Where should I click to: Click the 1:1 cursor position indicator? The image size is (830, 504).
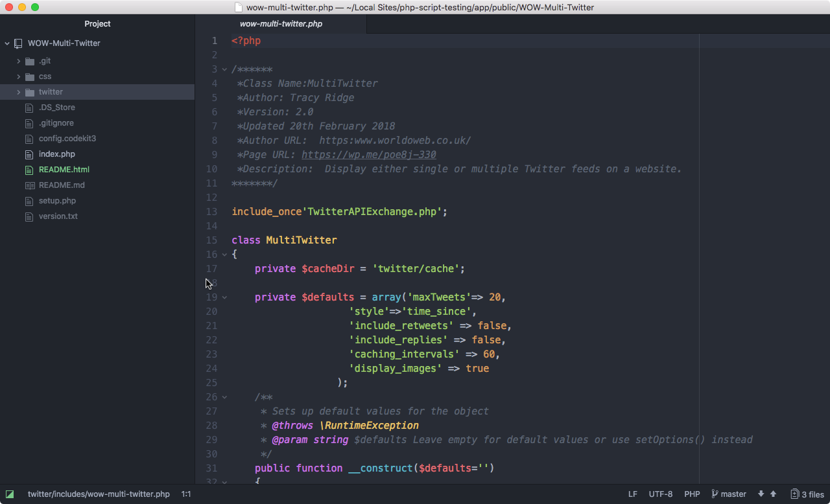[x=186, y=494]
